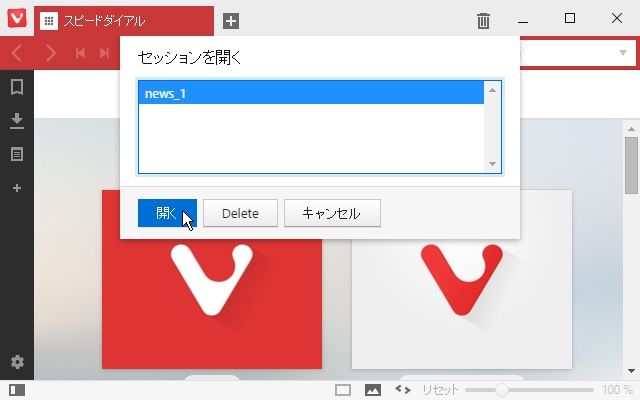Open the white Vivaldi speed dial thumbnail
This screenshot has width=640, height=400.
[462, 304]
